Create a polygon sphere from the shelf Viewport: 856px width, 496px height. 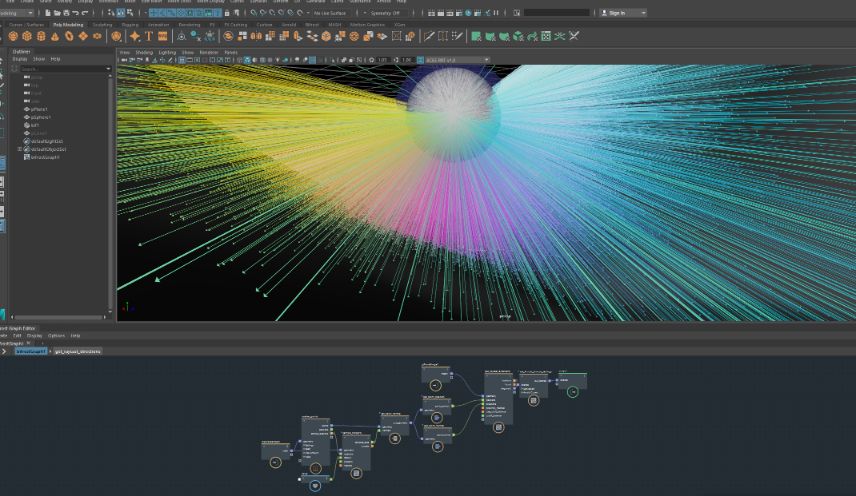coord(13,36)
